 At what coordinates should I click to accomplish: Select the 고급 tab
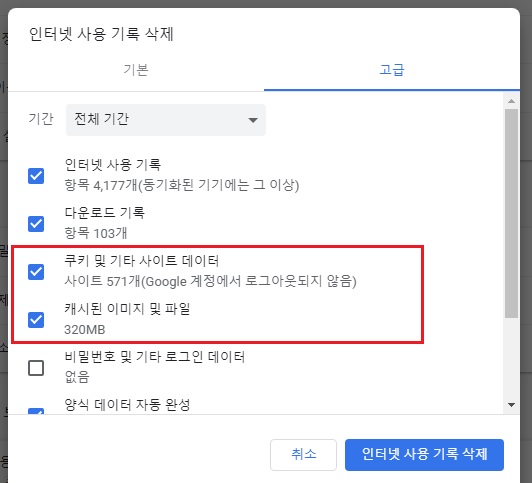pyautogui.click(x=392, y=70)
